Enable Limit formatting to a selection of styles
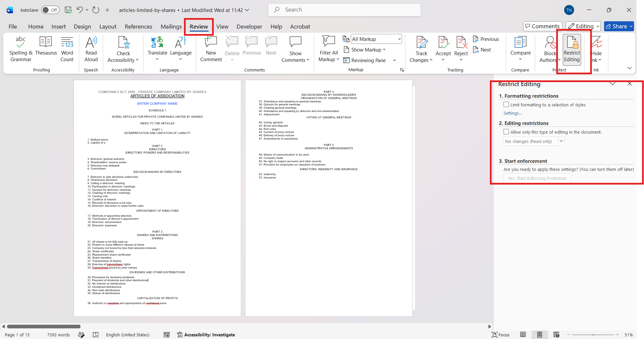The image size is (644, 339). 506,105
